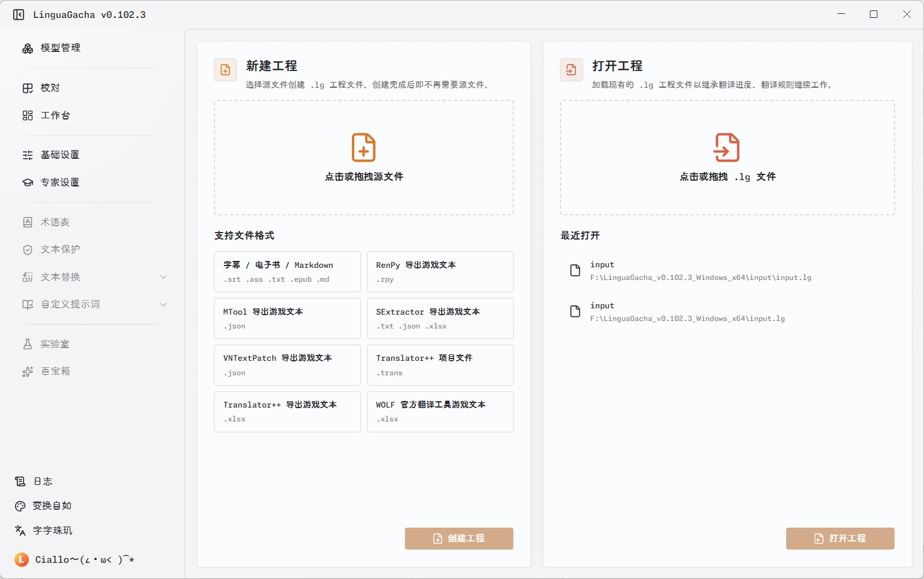This screenshot has width=924, height=579.
Task: Click the 打开工程 button at bottom right
Action: (840, 539)
